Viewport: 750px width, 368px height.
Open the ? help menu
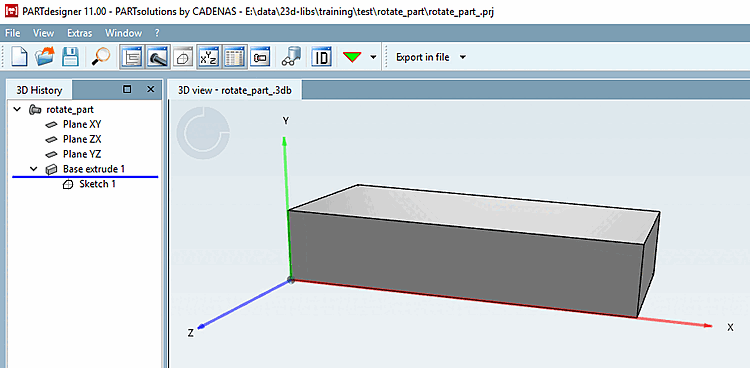coord(157,33)
